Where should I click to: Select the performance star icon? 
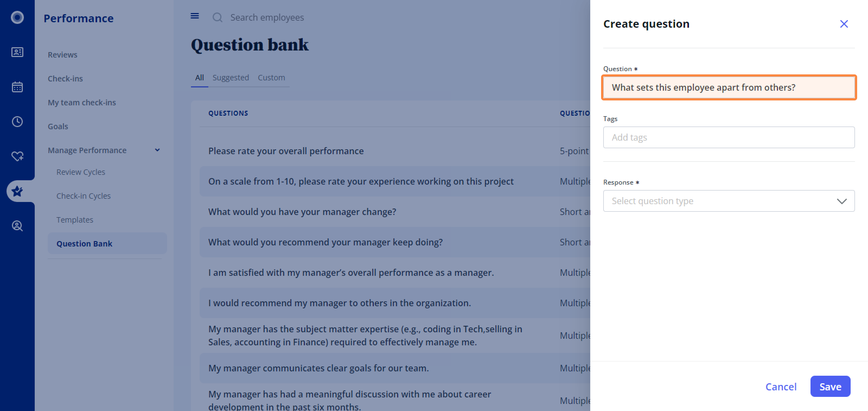point(17,191)
